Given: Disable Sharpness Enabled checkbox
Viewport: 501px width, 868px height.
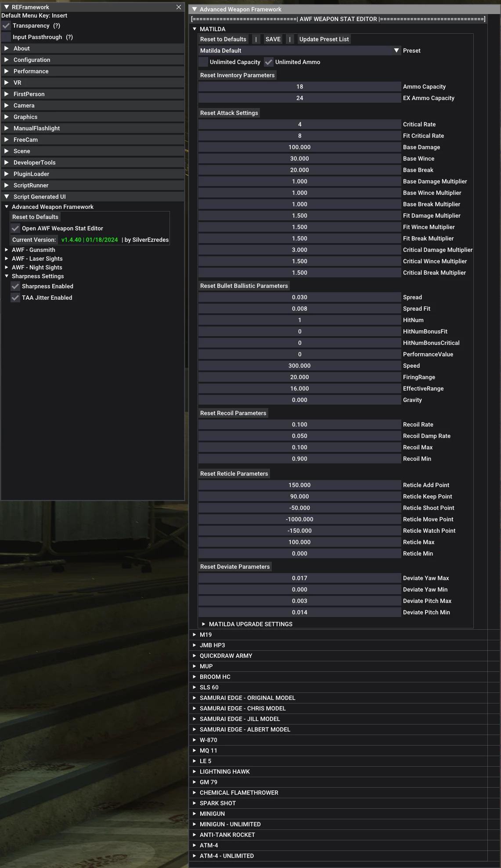Looking at the screenshot, I should point(15,286).
